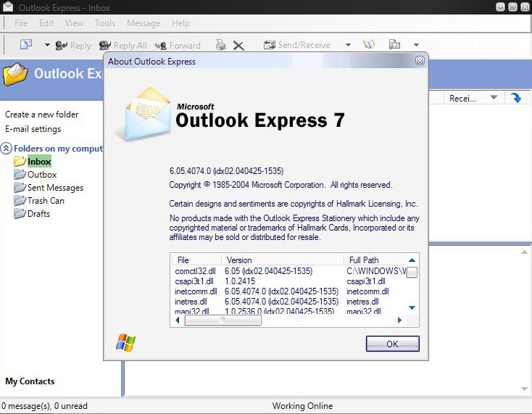The height and width of the screenshot is (414, 532).
Task: Click the File column header
Action: point(196,260)
